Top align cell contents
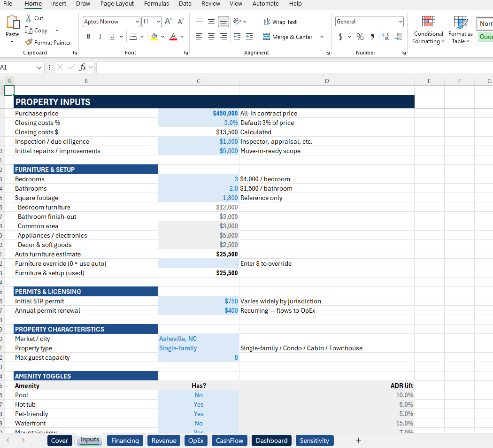 199,22
